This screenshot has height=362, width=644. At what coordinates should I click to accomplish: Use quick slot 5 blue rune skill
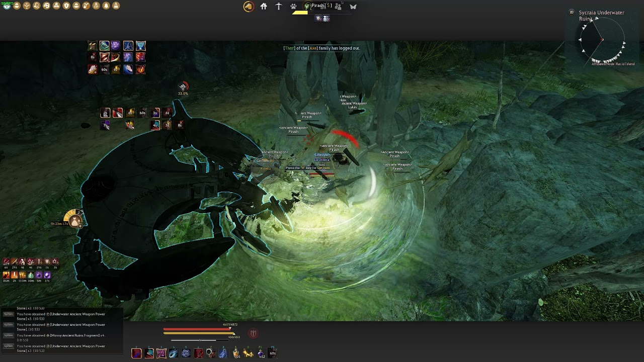click(x=186, y=353)
